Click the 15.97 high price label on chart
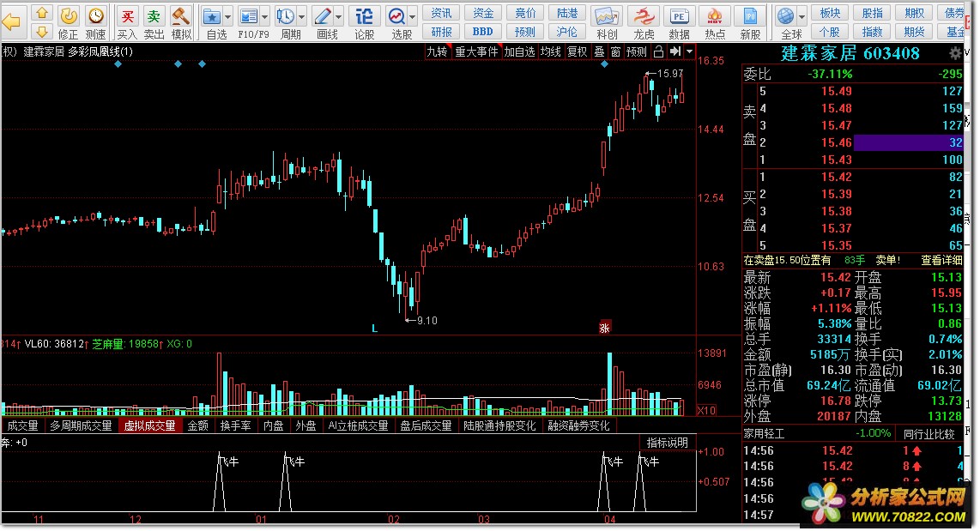Image resolution: width=980 pixels, height=531 pixels. (x=670, y=74)
